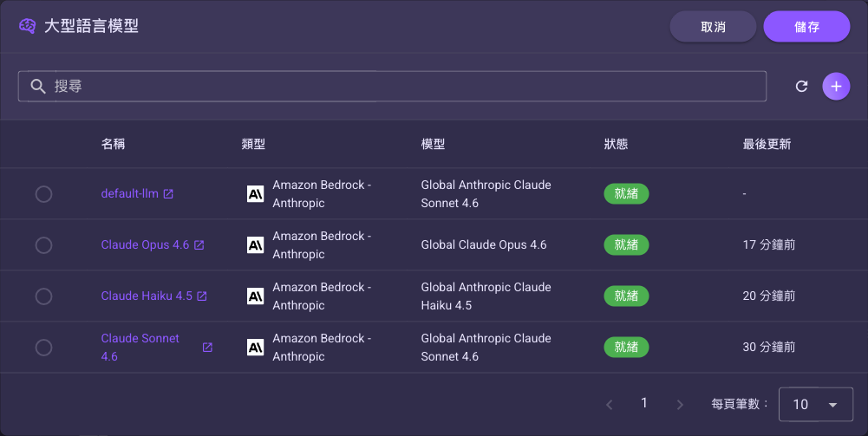
Task: Go to next page arrow
Action: (680, 405)
